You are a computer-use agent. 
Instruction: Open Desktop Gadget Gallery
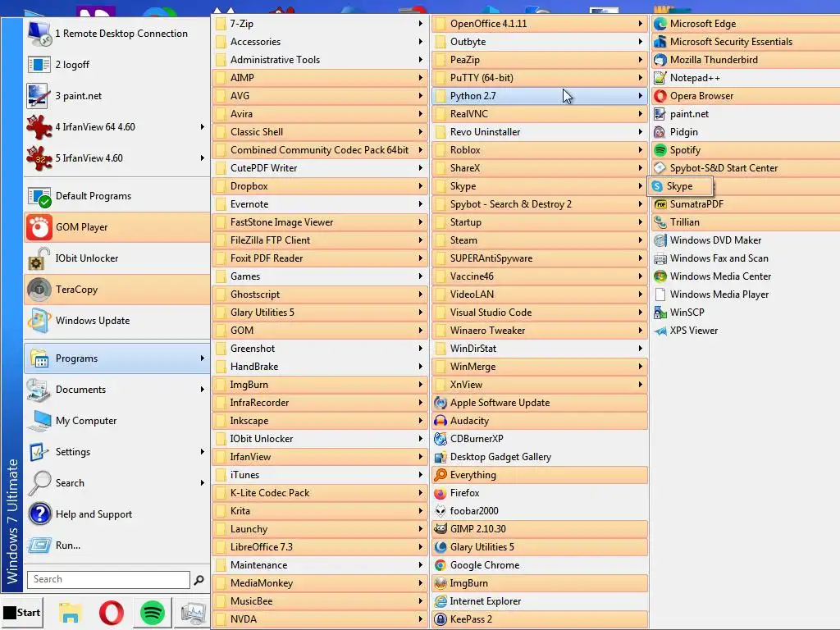click(540, 457)
